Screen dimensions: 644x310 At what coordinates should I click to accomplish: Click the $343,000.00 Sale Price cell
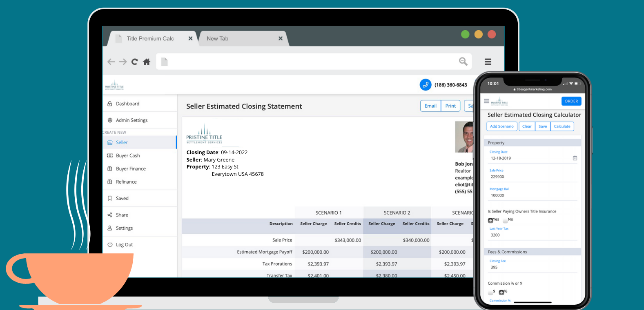coord(348,240)
